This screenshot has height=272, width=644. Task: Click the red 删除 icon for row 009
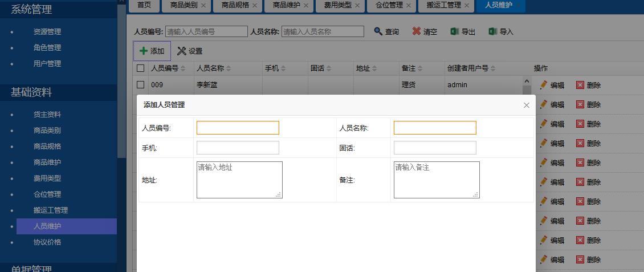pyautogui.click(x=580, y=85)
